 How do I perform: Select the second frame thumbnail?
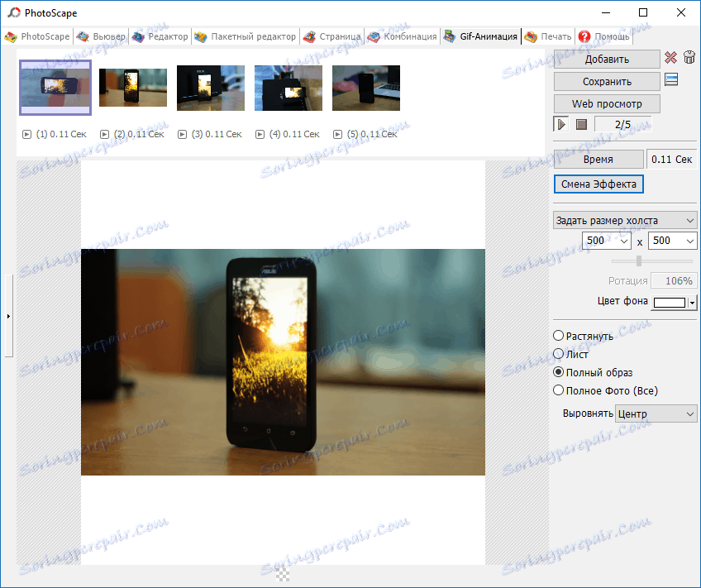pyautogui.click(x=132, y=88)
